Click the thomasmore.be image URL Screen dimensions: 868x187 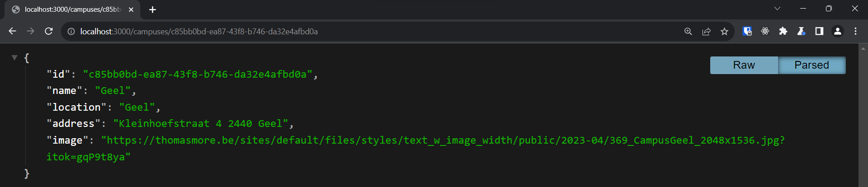click(443, 140)
